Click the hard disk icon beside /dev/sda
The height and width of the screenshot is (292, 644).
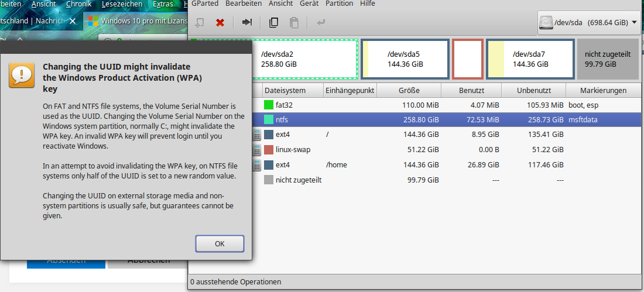pos(546,23)
